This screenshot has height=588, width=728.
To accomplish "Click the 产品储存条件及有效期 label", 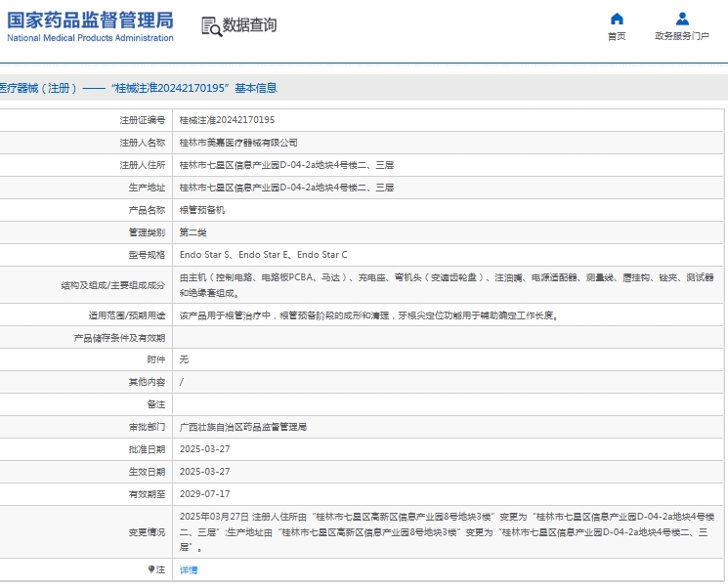I will (119, 338).
